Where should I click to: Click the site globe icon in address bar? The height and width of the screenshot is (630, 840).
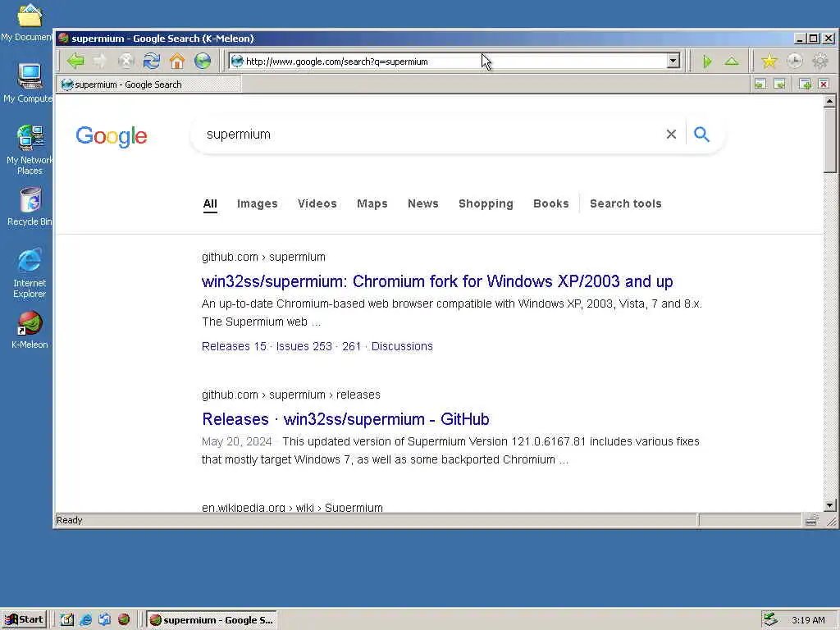point(237,61)
